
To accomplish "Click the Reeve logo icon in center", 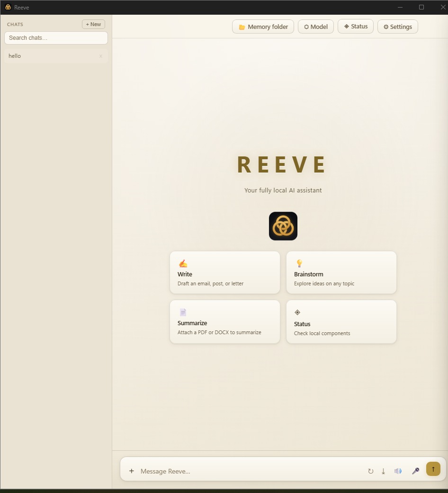I will [283, 226].
